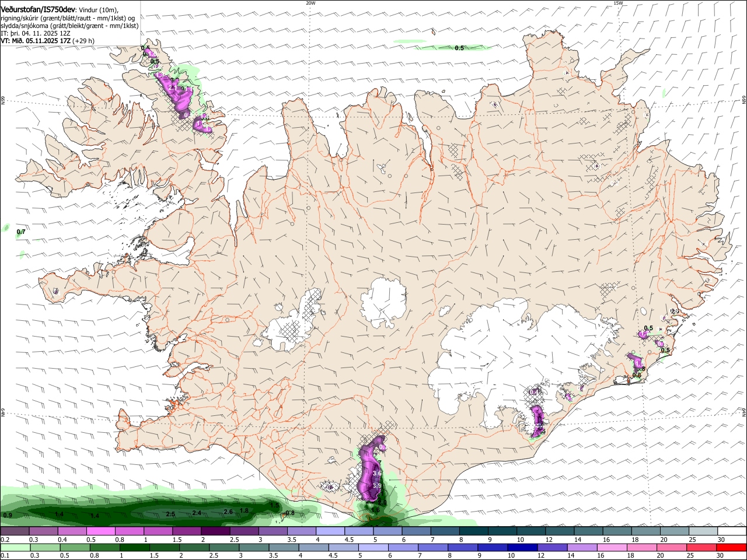Click the label 0.1 under the rain scale
Viewport: 747px width, 560px height.
pos(5,556)
